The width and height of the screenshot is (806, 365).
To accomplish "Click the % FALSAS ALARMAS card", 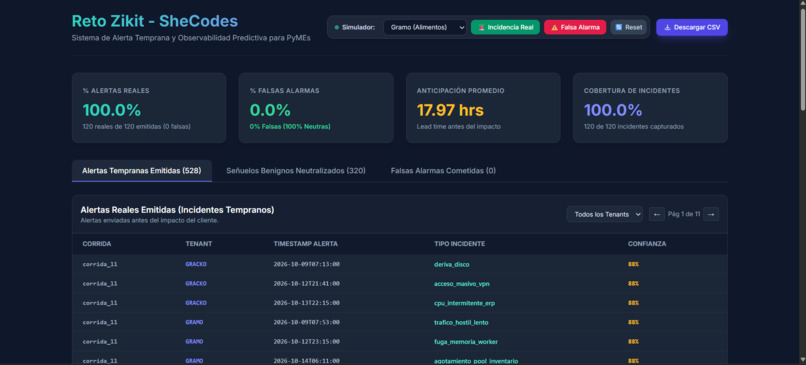I will [x=316, y=108].
